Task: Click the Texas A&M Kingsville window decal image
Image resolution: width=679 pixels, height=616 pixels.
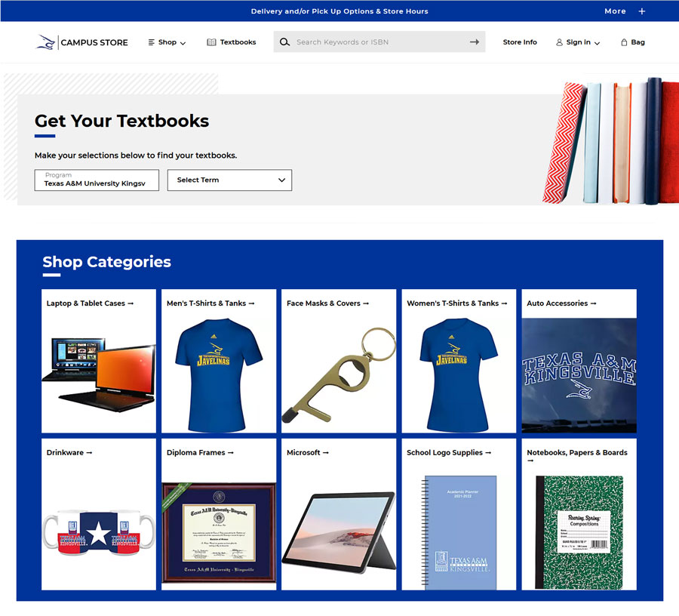Action: pyautogui.click(x=579, y=375)
